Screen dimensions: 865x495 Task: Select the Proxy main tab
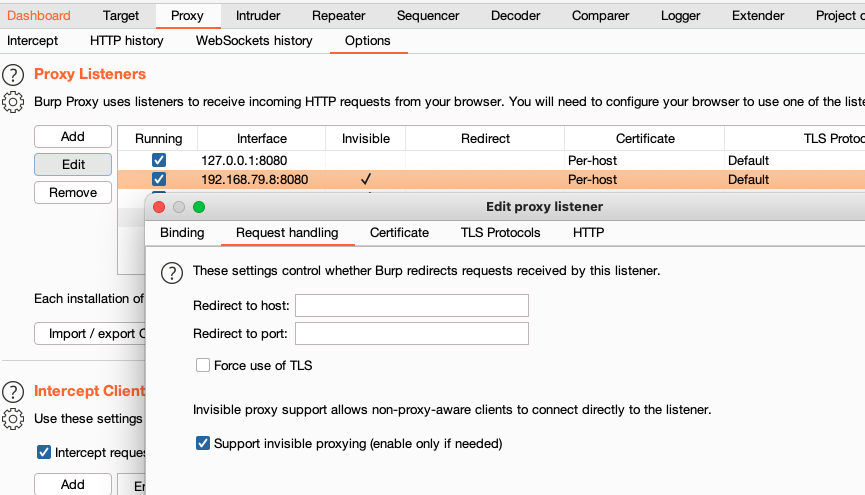click(187, 15)
